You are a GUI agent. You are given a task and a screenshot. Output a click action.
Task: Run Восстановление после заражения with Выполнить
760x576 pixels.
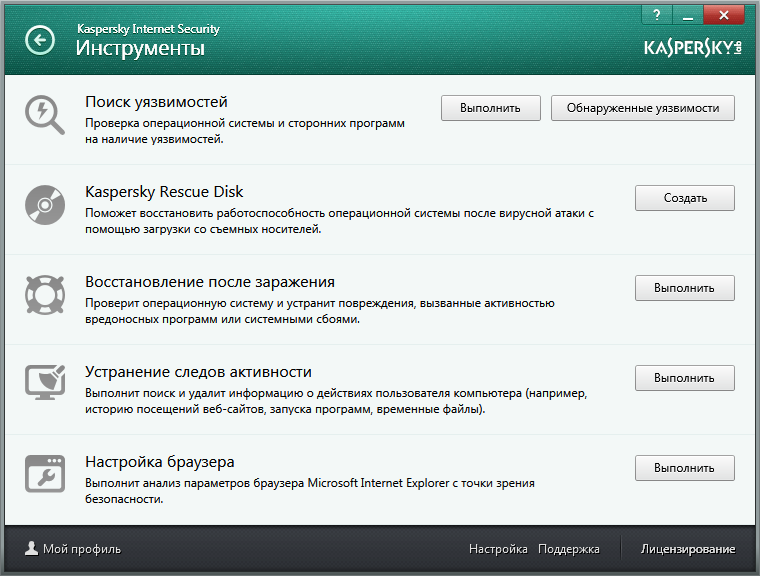click(x=685, y=288)
